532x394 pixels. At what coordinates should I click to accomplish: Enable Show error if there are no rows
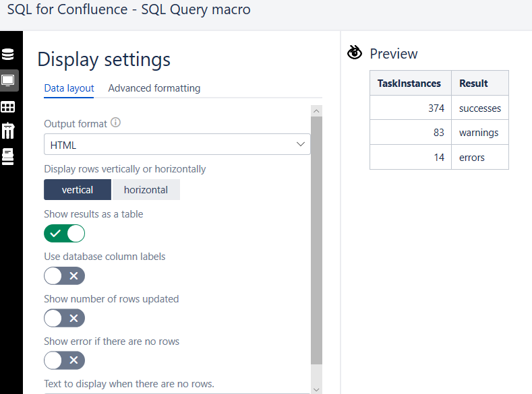tap(65, 360)
